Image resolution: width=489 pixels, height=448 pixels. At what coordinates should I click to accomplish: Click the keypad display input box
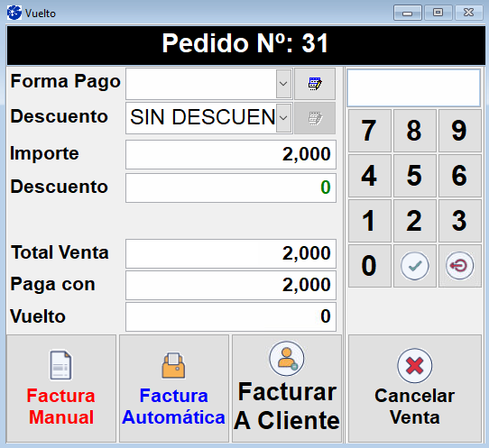point(414,88)
